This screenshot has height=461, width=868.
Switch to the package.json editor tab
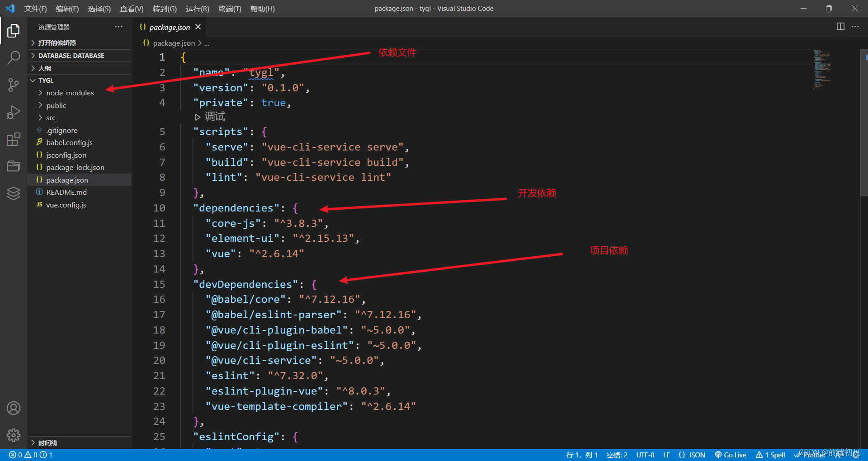(x=170, y=27)
